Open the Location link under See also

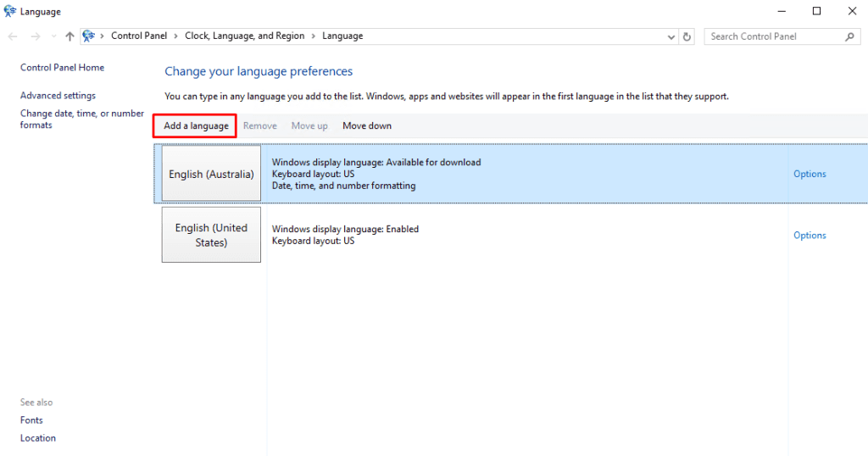(37, 437)
